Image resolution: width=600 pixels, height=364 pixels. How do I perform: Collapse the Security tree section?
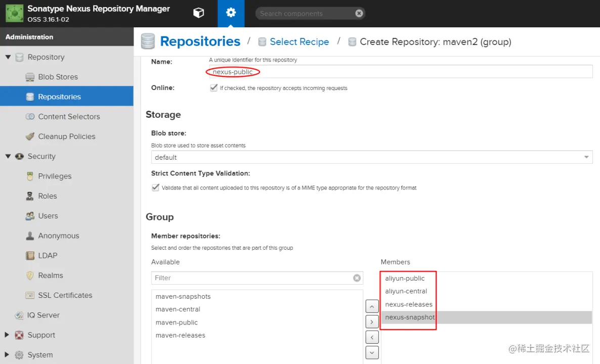point(8,156)
